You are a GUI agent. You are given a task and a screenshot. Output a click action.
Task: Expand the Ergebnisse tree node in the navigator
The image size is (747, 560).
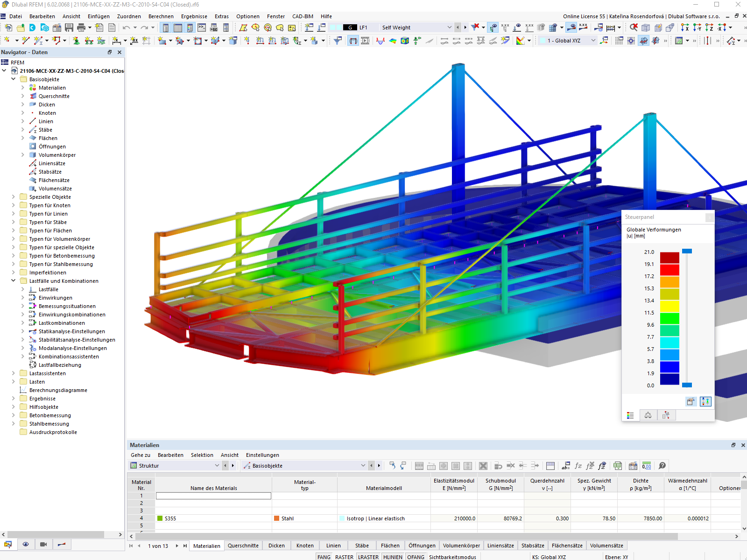point(13,398)
